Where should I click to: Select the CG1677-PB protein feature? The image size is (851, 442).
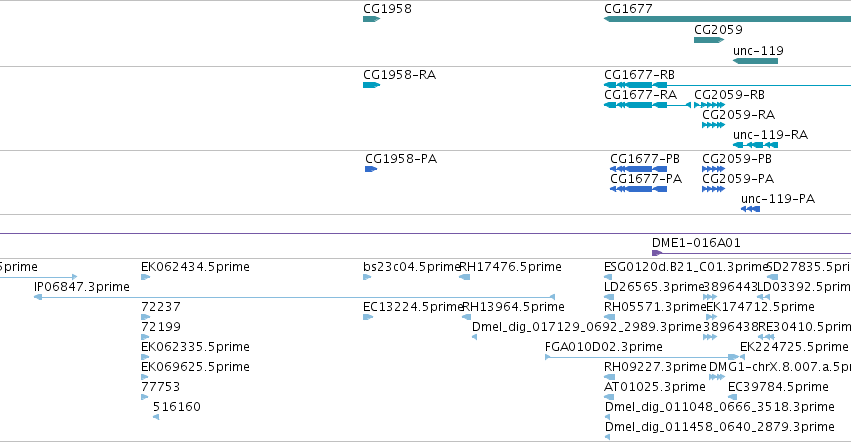click(x=638, y=169)
